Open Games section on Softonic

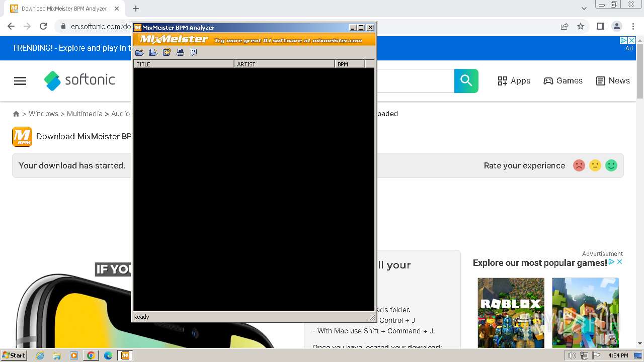[563, 81]
